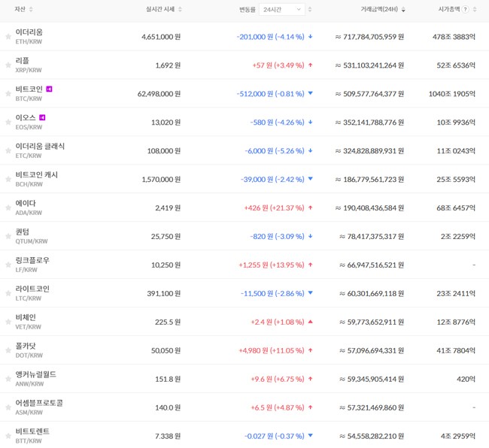Open the 이더리움 클래식 asset link

pyautogui.click(x=40, y=150)
